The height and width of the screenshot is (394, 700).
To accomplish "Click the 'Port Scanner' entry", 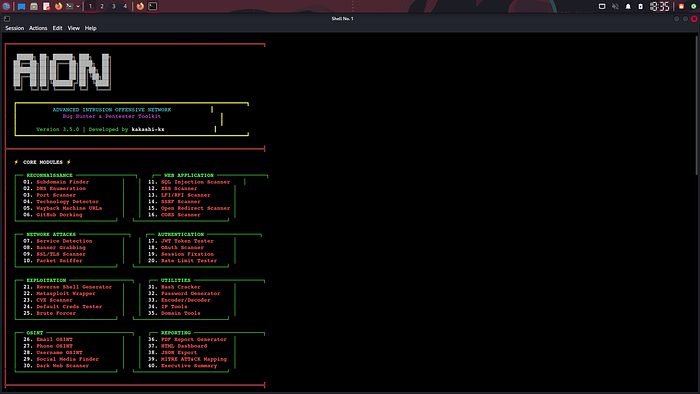I will click(56, 195).
